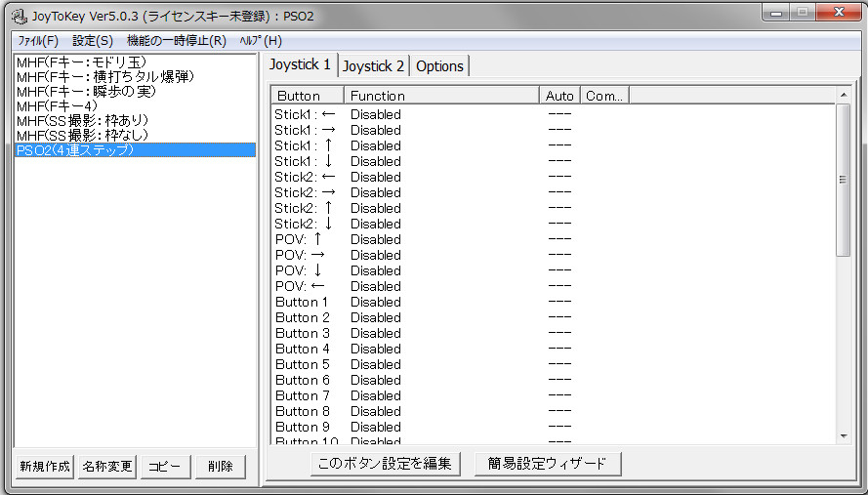The image size is (868, 495).
Task: Click the JoyToKey app icon in title bar
Action: tap(19, 16)
